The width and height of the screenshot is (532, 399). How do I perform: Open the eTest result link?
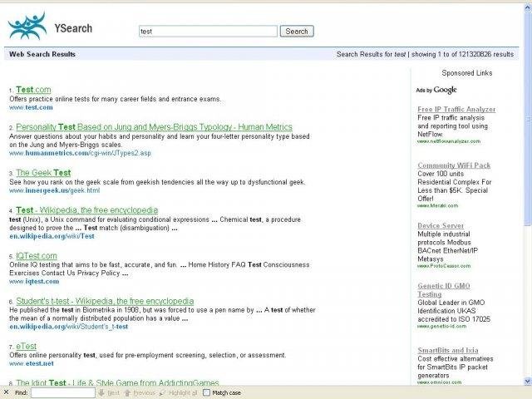(x=26, y=346)
